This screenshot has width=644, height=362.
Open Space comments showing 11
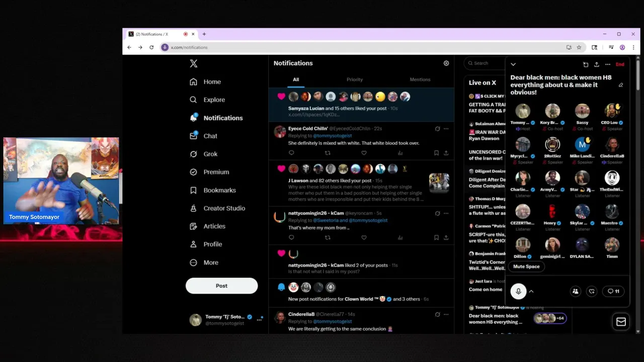[x=613, y=291]
